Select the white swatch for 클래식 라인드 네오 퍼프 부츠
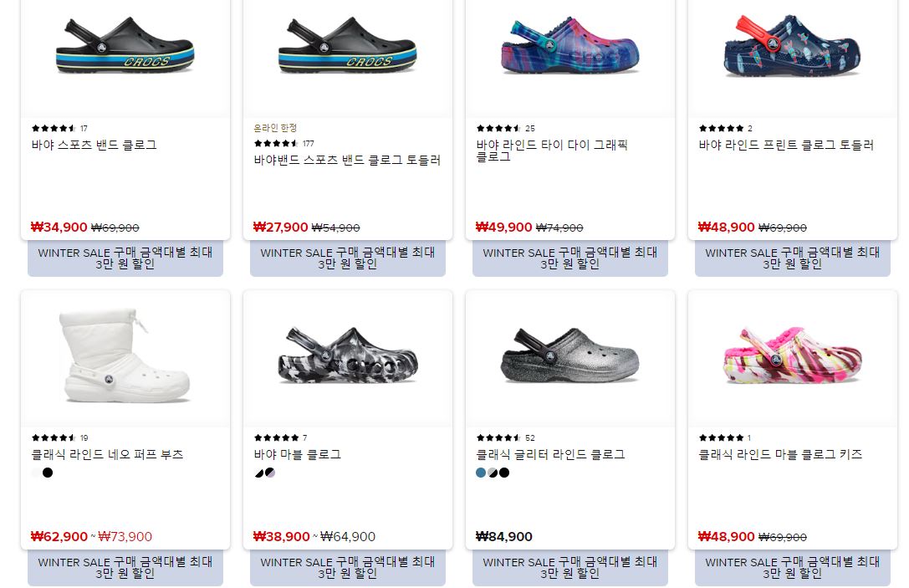This screenshot has height=588, width=909. (x=36, y=473)
